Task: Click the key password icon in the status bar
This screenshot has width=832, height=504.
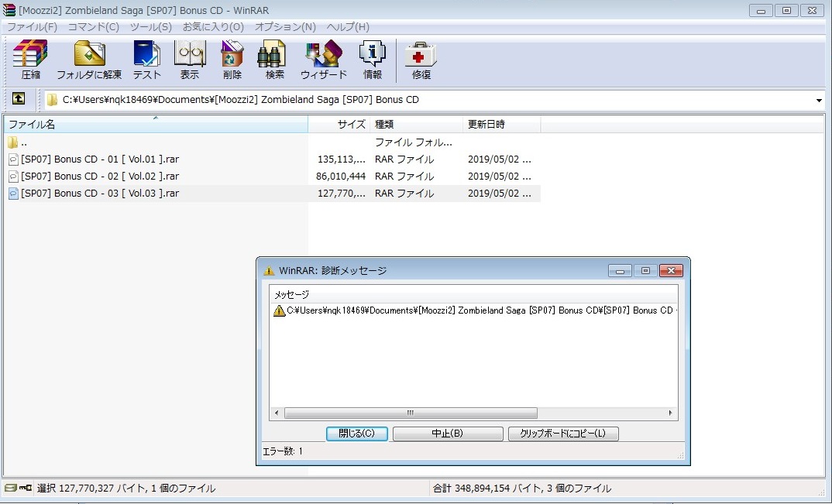Action: pos(25,488)
